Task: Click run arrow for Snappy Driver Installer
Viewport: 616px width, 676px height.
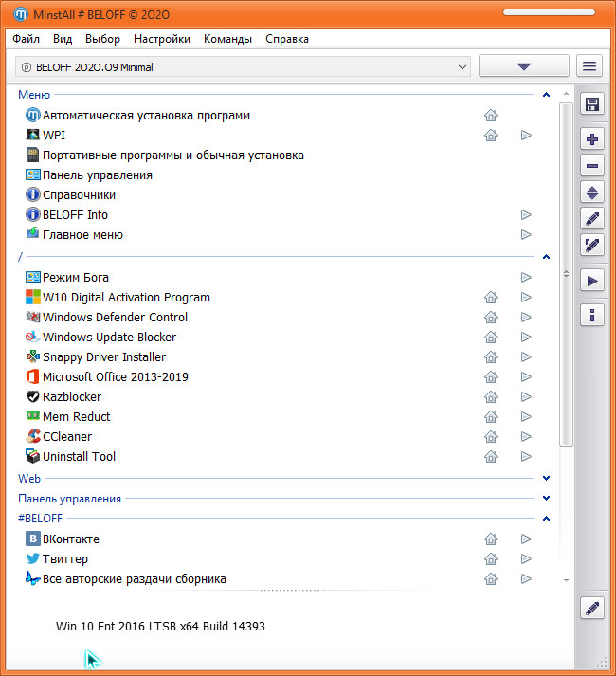Action: [526, 357]
